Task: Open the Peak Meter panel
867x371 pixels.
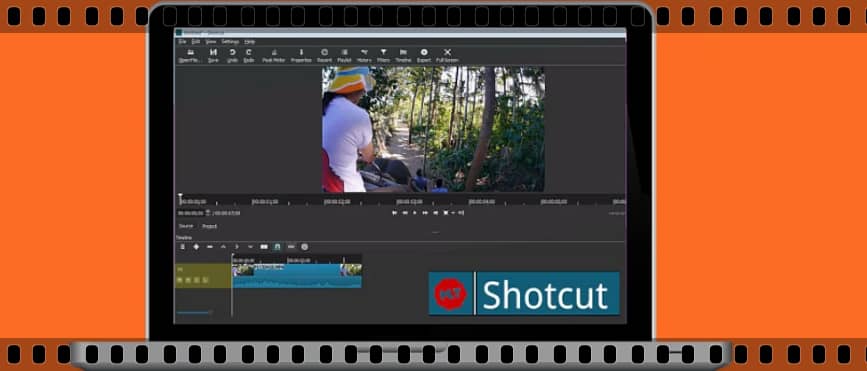Action: [273, 55]
